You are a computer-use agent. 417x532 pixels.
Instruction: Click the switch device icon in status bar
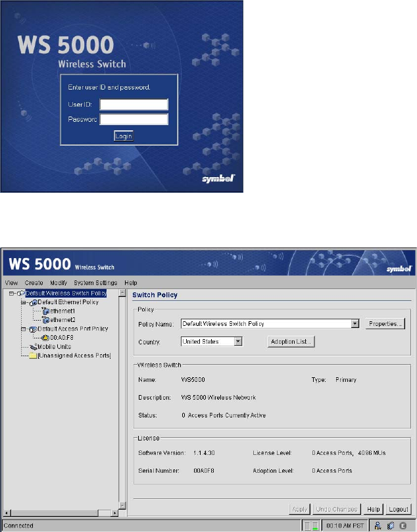pos(391,525)
